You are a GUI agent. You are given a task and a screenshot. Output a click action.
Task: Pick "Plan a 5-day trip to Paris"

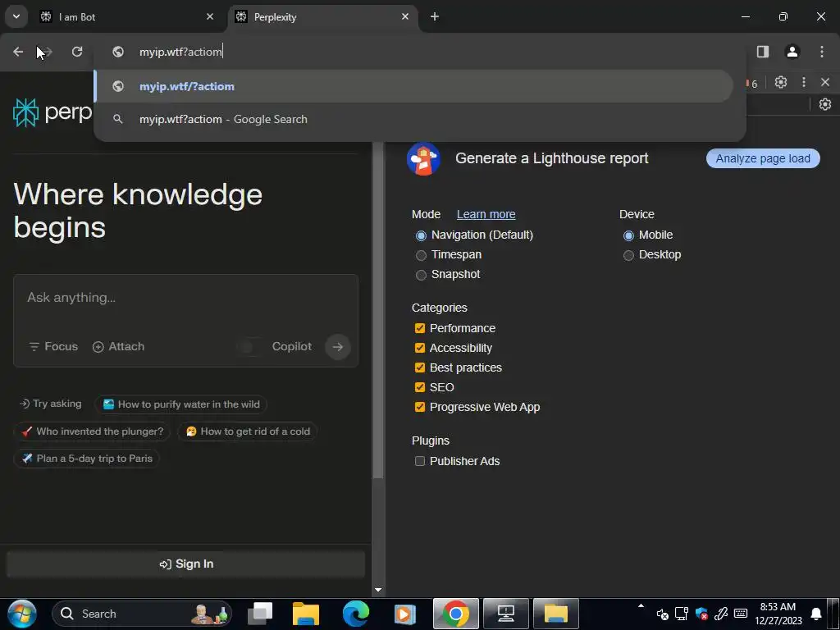[x=86, y=459]
